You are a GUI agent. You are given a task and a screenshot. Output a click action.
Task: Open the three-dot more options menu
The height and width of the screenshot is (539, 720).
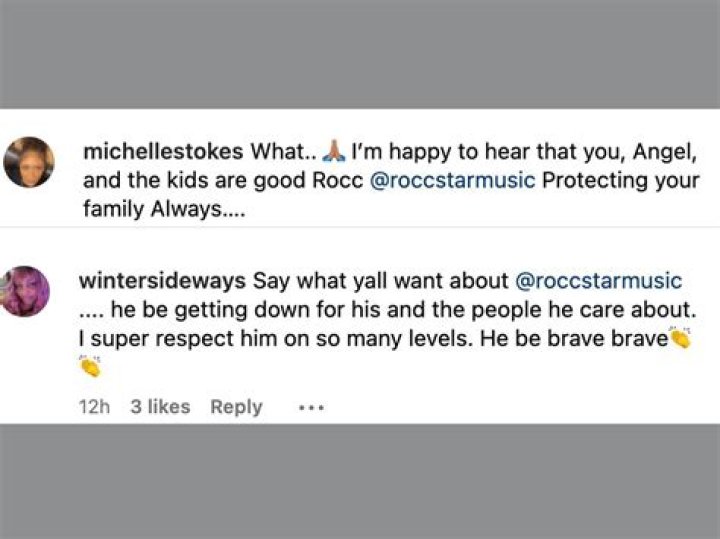pyautogui.click(x=311, y=408)
